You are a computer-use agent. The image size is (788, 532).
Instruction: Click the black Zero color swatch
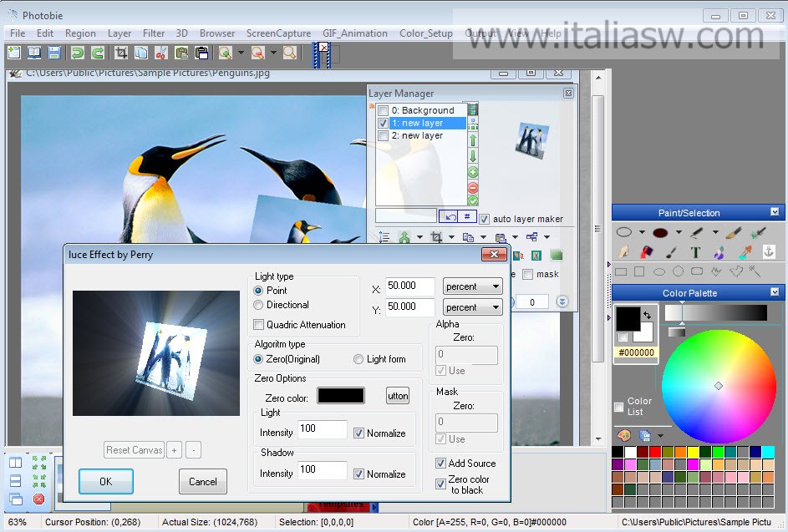coord(341,395)
